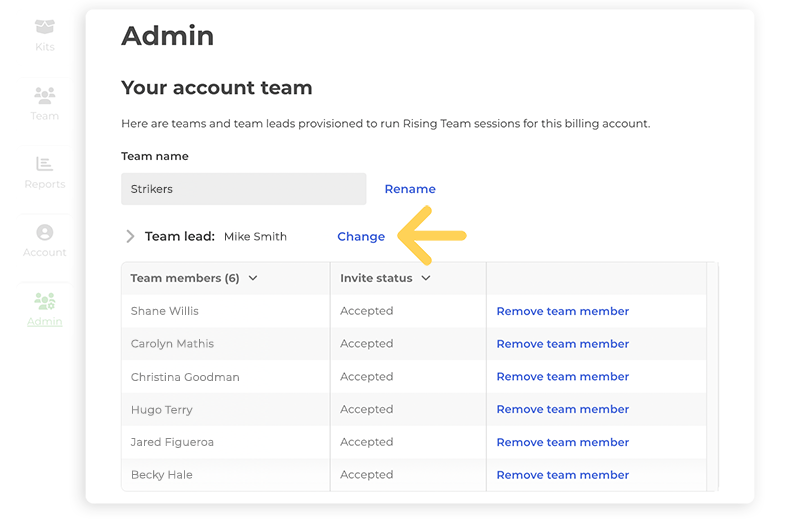Open the Kits box icon
This screenshot has height=523, width=800.
click(44, 27)
